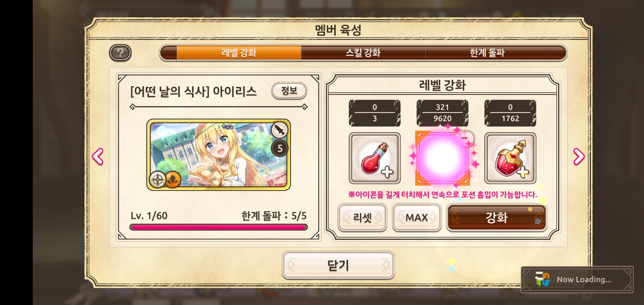Close the dialog with 닫기 button

click(338, 265)
